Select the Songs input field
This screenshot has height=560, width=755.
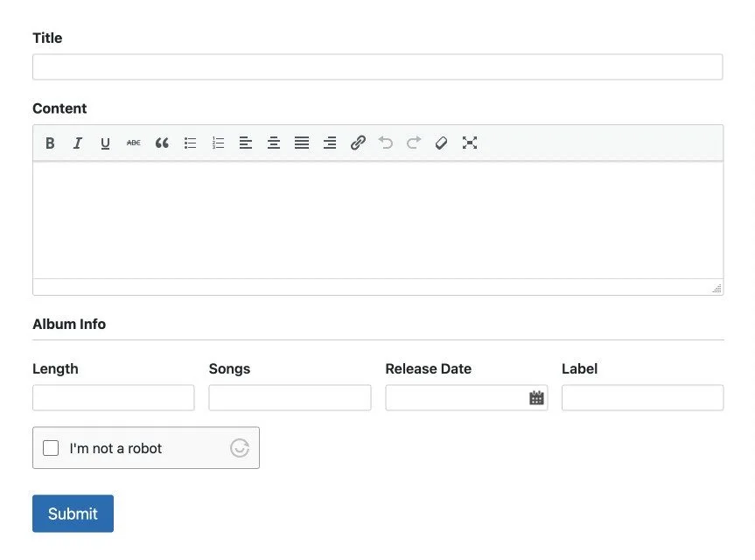290,398
